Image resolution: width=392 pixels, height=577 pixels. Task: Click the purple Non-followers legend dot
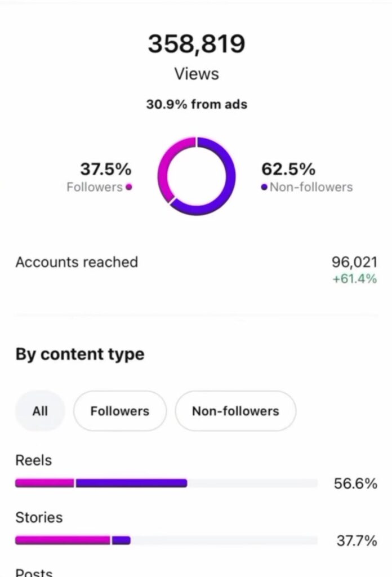pos(264,188)
